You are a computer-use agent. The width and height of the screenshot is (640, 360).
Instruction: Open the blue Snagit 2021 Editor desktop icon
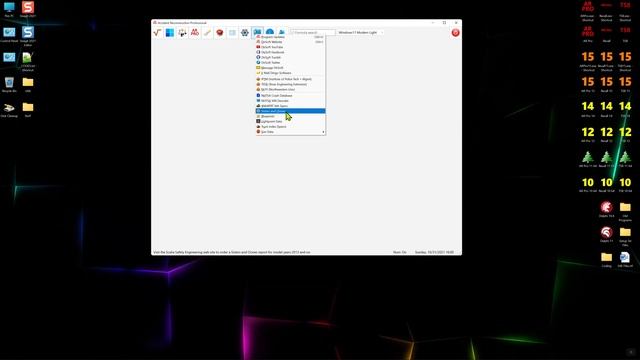point(28,36)
